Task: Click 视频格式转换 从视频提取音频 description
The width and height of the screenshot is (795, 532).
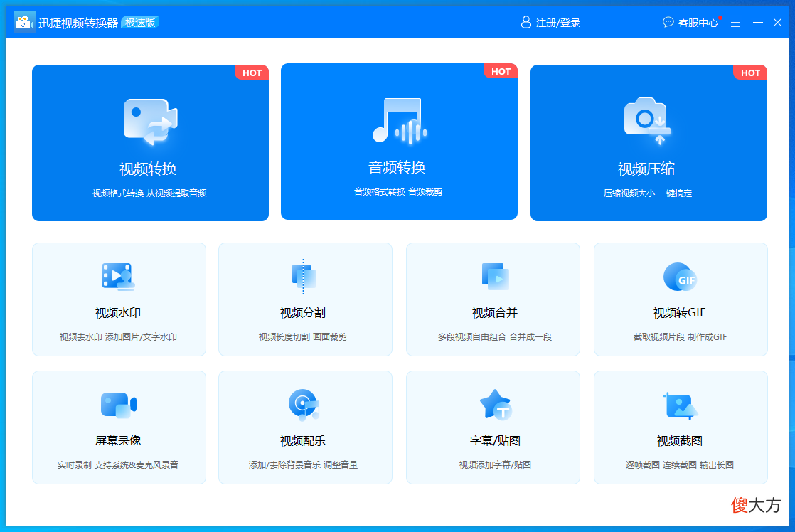Action: [149, 193]
